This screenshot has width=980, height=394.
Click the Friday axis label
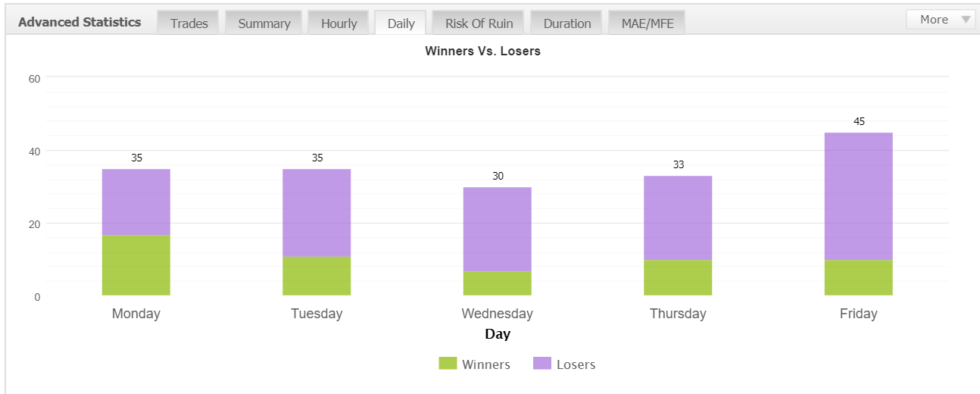pos(859,314)
